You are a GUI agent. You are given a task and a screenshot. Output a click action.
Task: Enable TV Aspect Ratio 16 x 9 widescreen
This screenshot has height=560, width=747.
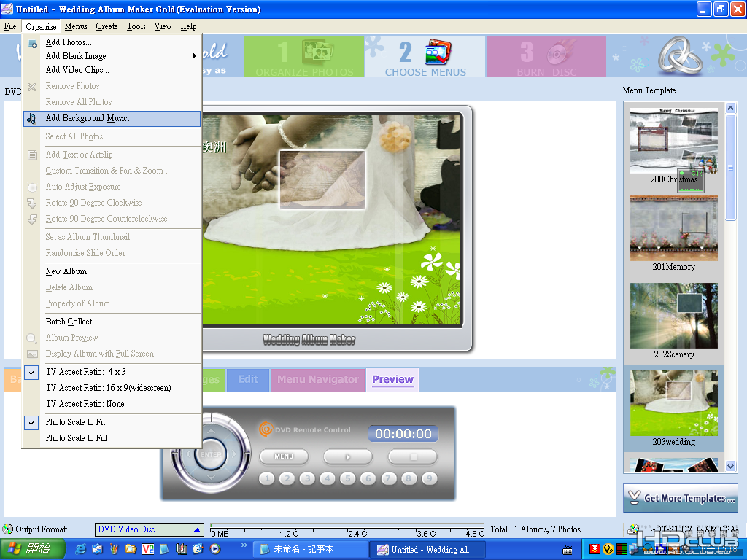[108, 388]
